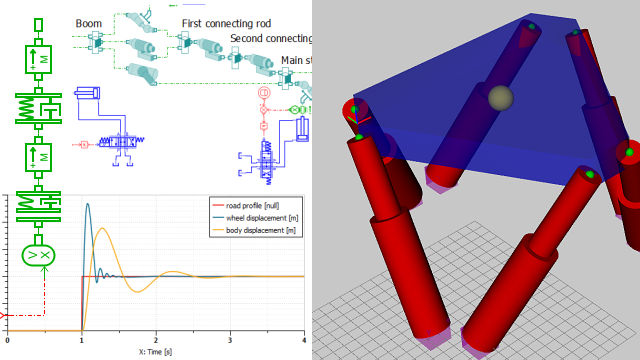Click the teal joint component under Boom label
Image resolution: width=640 pixels, height=360 pixels.
96,42
